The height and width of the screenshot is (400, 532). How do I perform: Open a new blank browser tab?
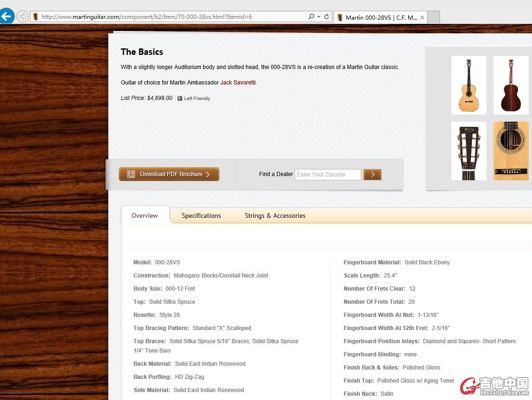[x=434, y=17]
